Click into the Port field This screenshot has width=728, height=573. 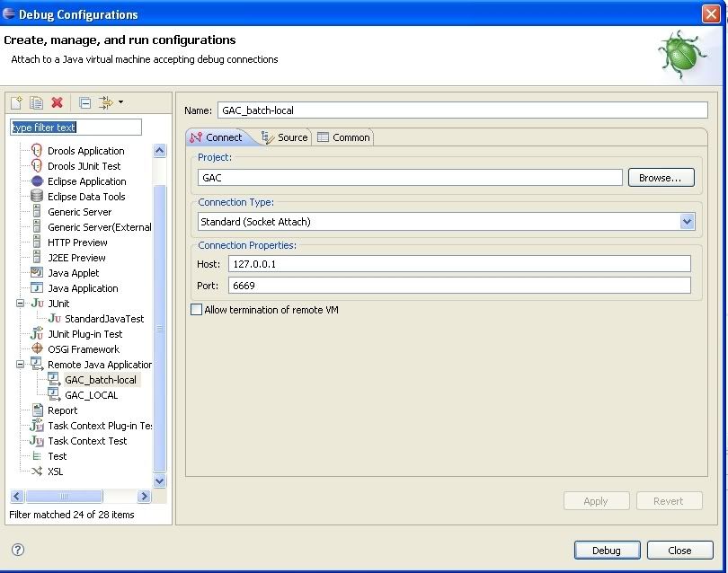[458, 286]
